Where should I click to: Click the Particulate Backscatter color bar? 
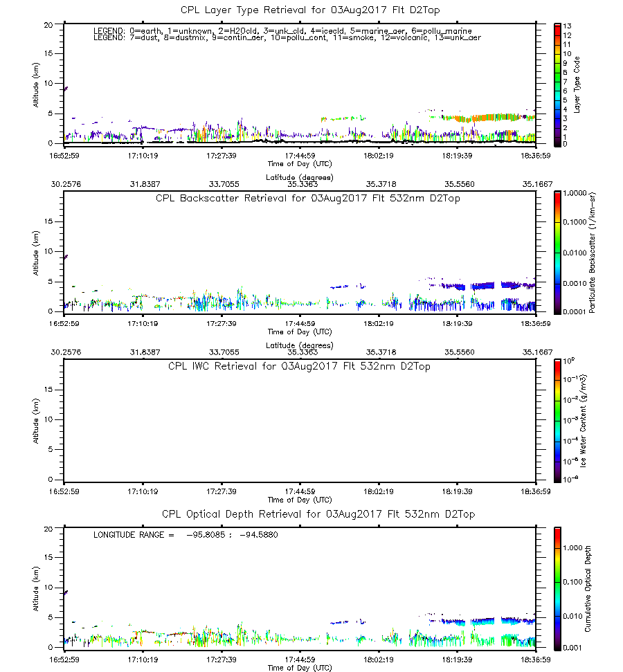click(557, 253)
